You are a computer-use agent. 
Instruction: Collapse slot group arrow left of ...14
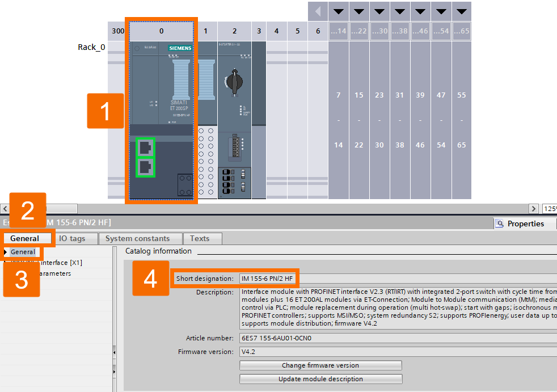pyautogui.click(x=318, y=11)
